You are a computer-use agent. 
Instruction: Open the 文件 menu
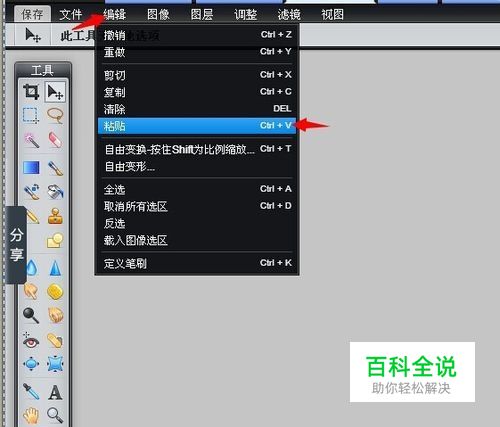pos(71,14)
